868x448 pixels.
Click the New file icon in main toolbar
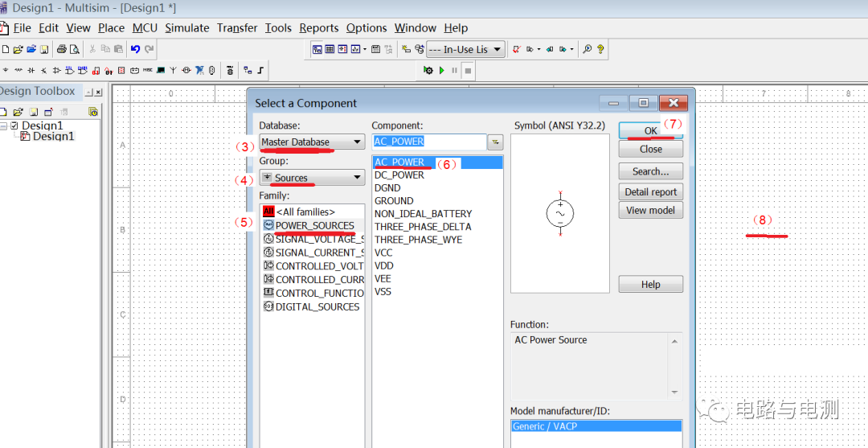pyautogui.click(x=6, y=49)
